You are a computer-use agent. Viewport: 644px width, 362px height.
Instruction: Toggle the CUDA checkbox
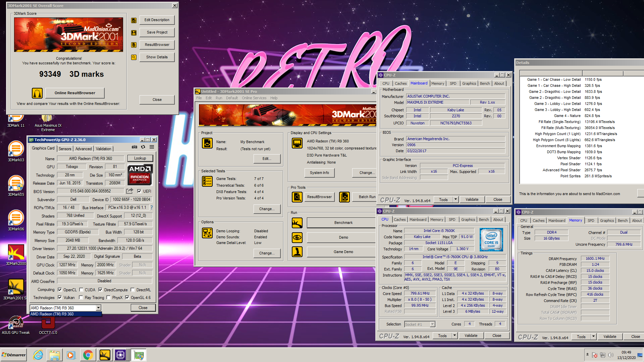pos(81,290)
